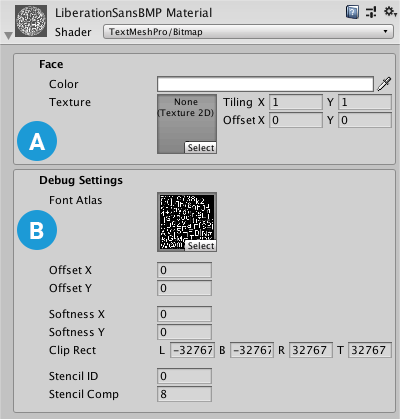400x419 pixels.
Task: Open the TextMeshPro/Bitmap shader dropdown
Action: (x=248, y=32)
